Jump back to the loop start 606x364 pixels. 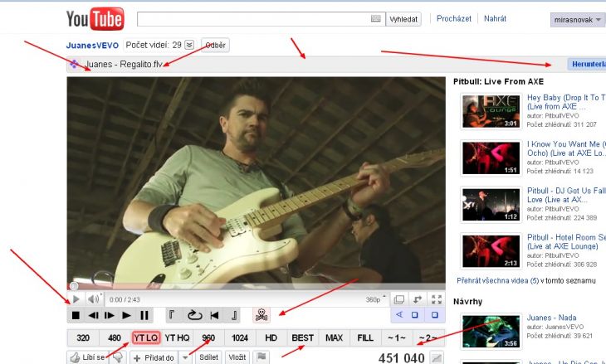point(214,315)
